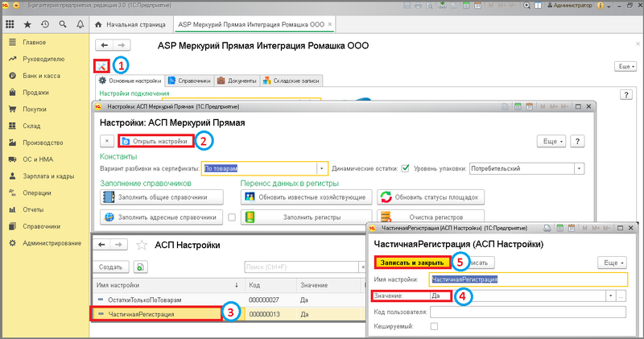
Task: Open Favorites star in the top panel
Action: [x=27, y=25]
